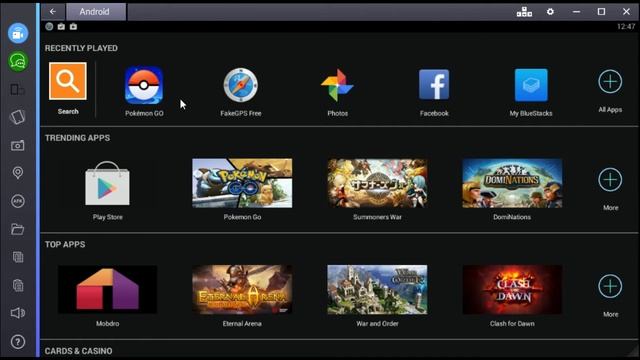Switch to the Android tab
This screenshot has width=640, height=360.
(x=95, y=11)
